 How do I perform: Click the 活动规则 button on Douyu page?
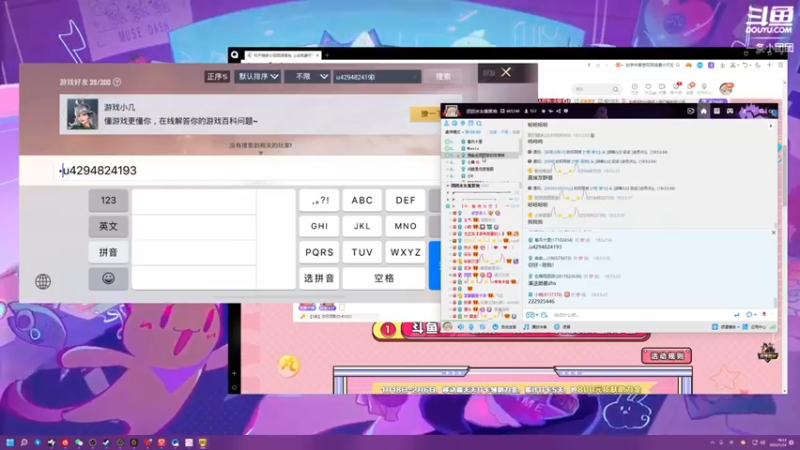pos(666,356)
